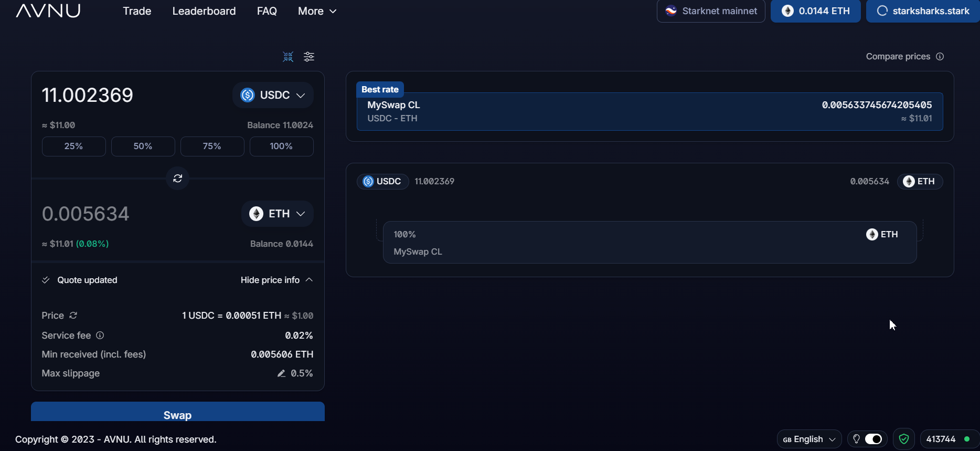The height and width of the screenshot is (451, 980).
Task: Toggle the light/dark theme switch
Action: pos(874,439)
